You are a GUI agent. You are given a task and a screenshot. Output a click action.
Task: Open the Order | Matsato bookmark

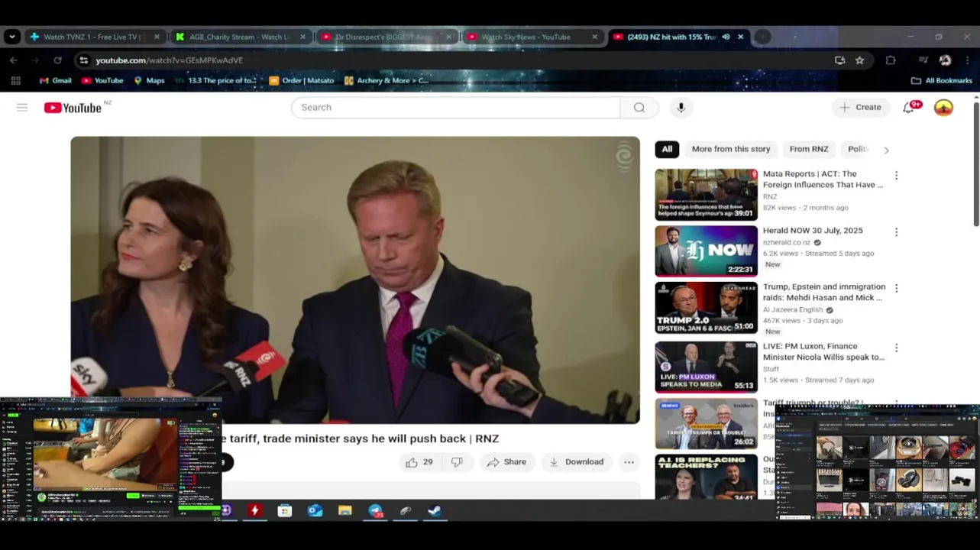point(302,80)
